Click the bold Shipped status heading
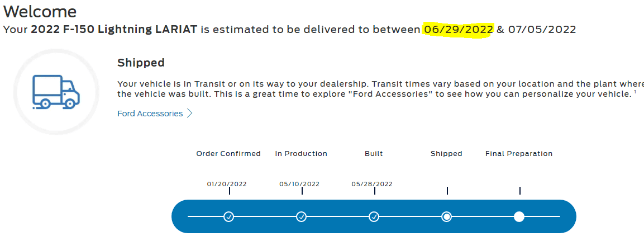 click(x=141, y=63)
